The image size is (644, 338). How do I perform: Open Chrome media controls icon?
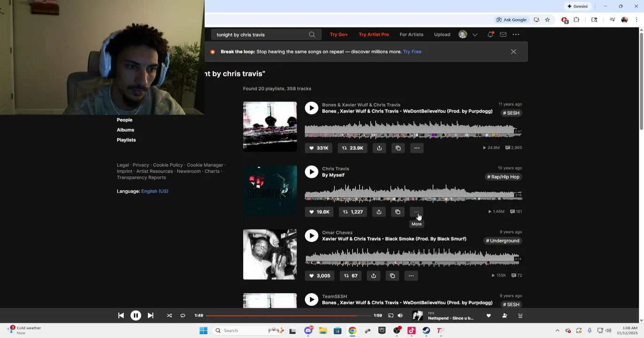(x=612, y=20)
